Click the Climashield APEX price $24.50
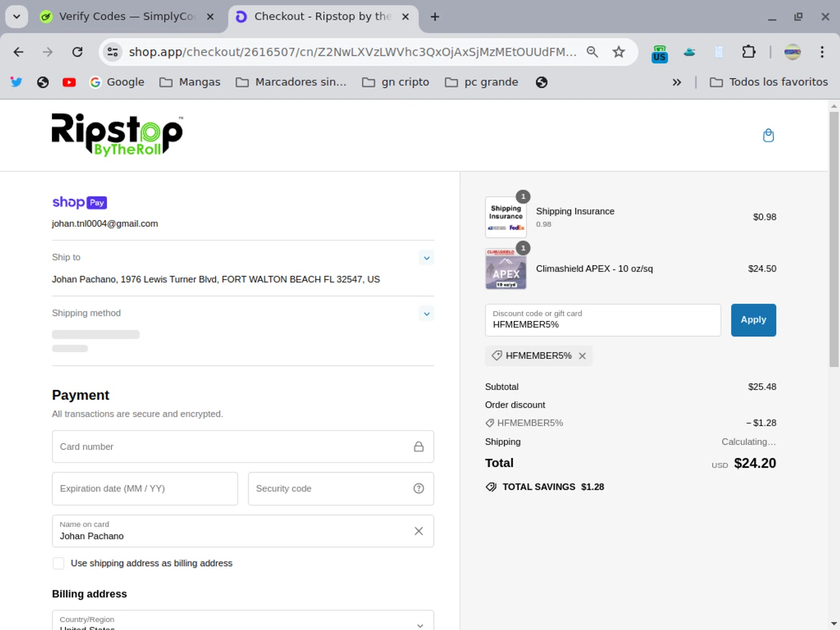Viewport: 840px width, 630px height. pyautogui.click(x=762, y=269)
